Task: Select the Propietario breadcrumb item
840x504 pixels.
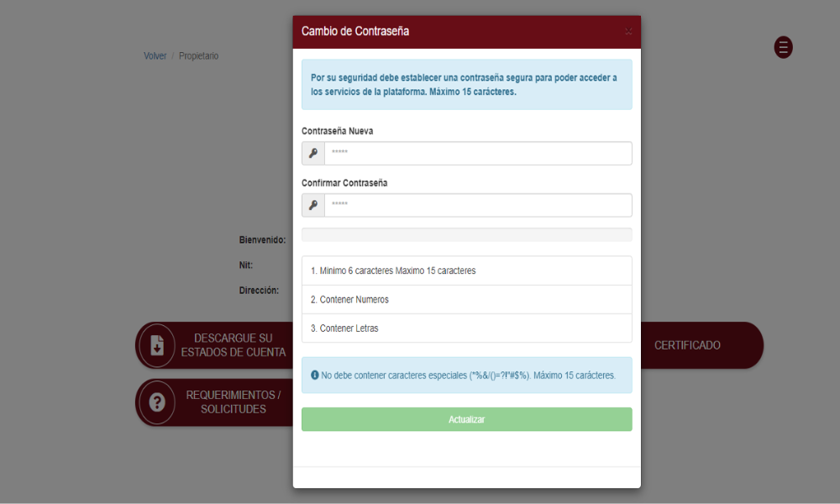Action: (198, 56)
